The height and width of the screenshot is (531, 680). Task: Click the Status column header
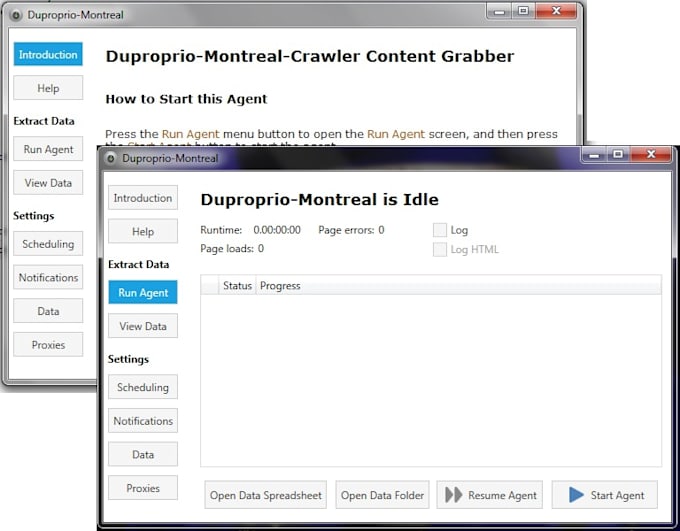[x=237, y=285]
